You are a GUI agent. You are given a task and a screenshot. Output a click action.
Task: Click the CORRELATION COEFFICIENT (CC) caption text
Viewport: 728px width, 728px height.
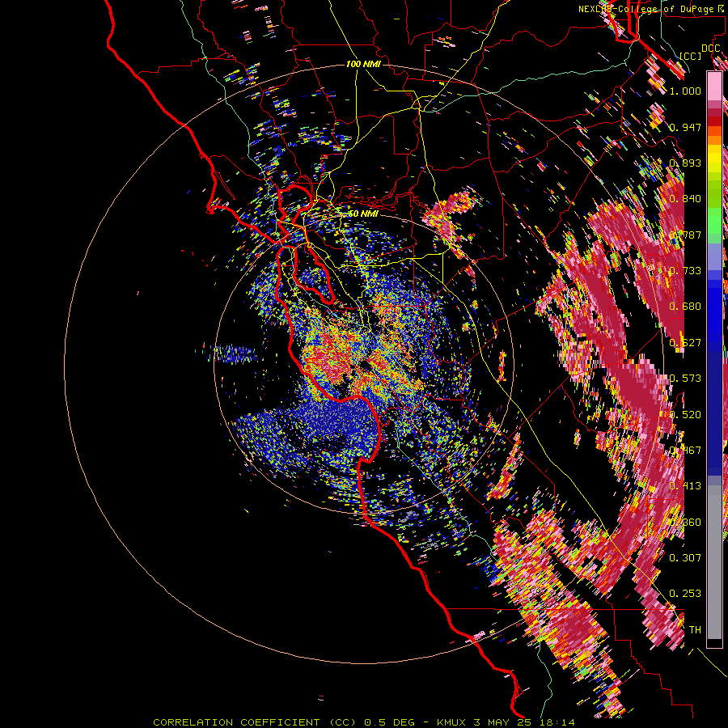pos(255,722)
